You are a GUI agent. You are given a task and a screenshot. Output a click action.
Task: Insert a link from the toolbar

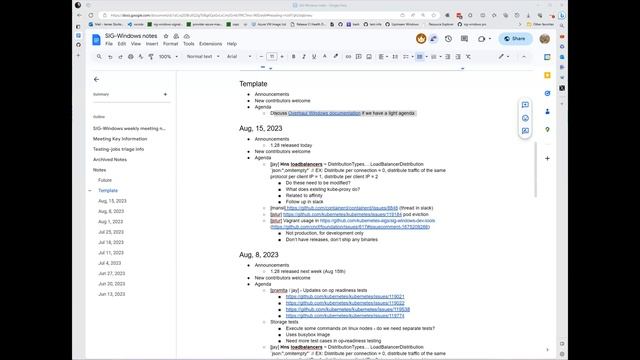point(348,57)
